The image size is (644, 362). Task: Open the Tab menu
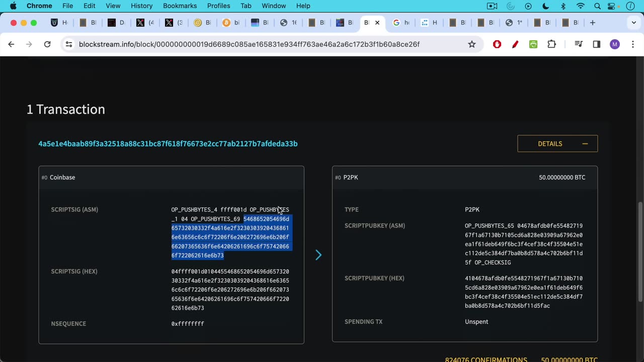(246, 6)
